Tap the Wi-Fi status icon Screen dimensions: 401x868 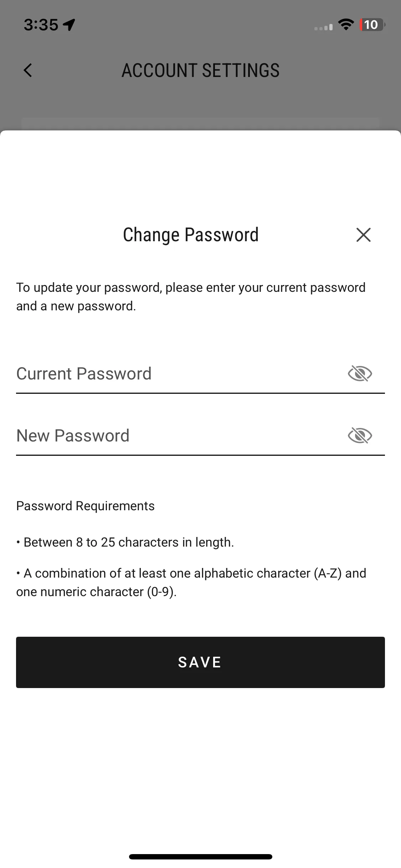point(346,25)
